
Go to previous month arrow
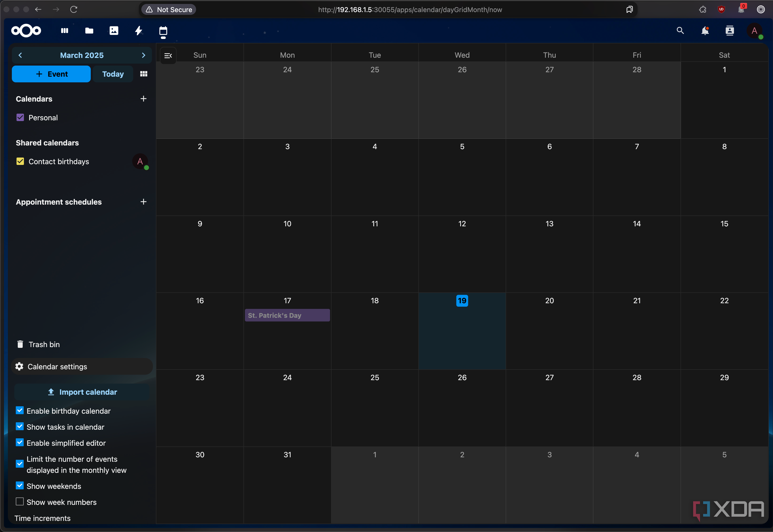coord(20,55)
